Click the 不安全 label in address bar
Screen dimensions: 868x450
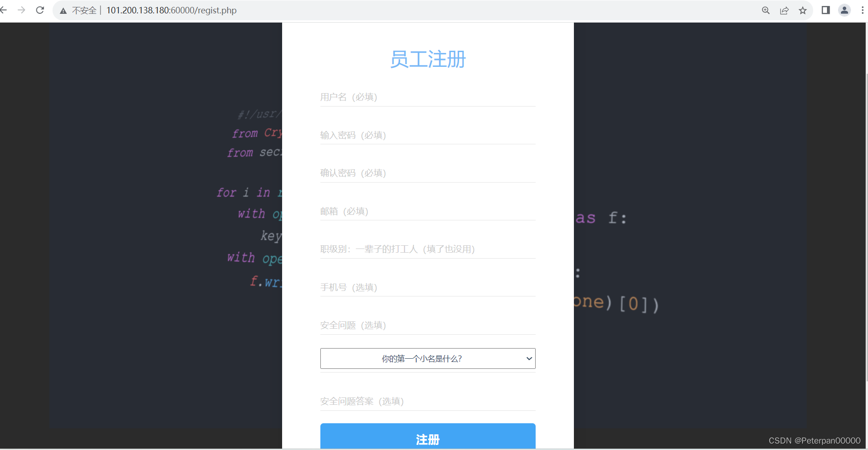click(84, 11)
